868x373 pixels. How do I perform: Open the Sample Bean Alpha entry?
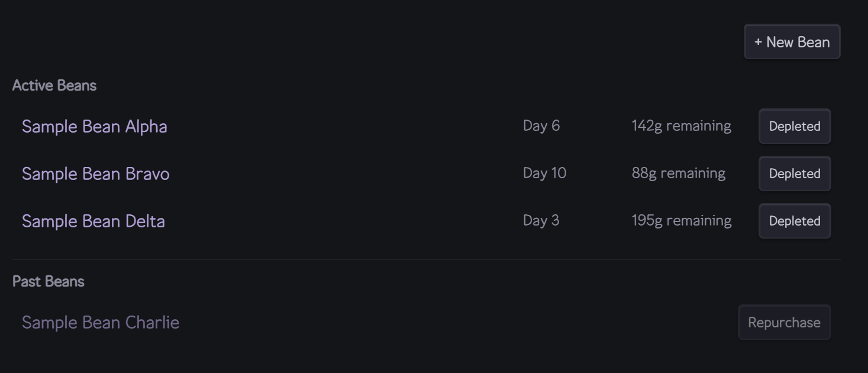(x=95, y=127)
